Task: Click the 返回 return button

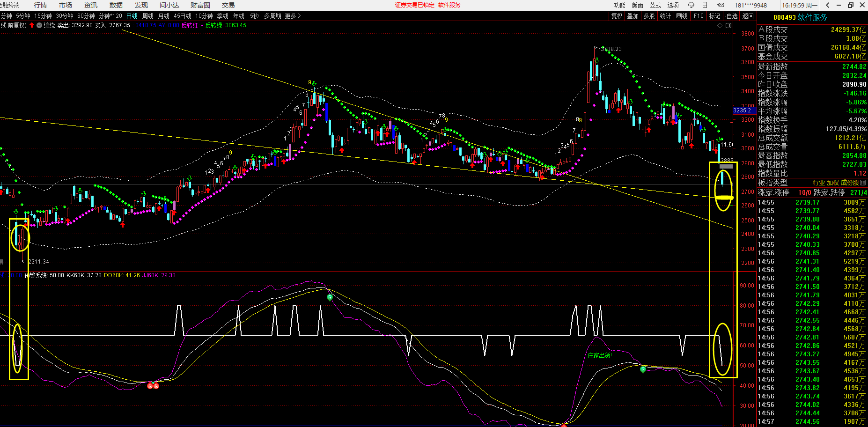Action: (748, 16)
